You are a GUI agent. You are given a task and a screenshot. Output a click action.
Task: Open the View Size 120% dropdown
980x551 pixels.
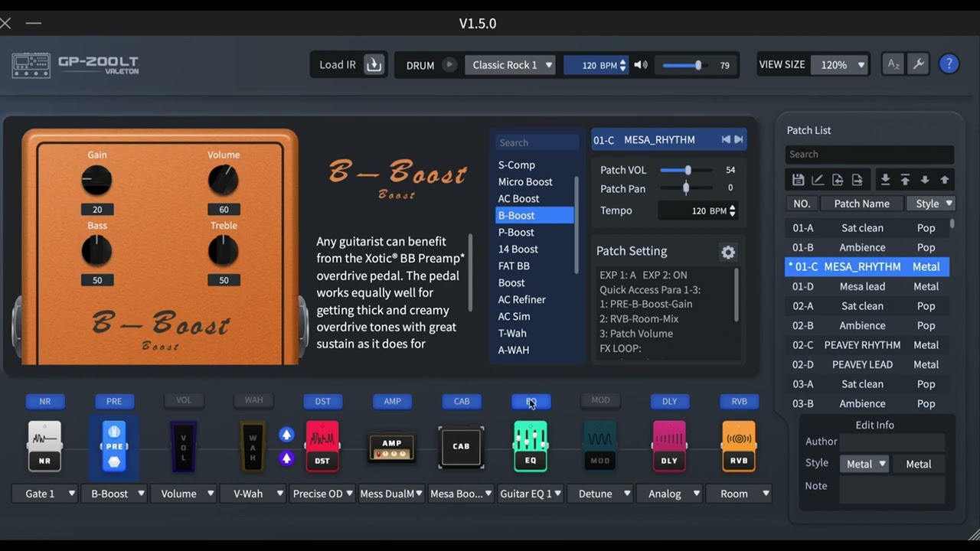839,65
